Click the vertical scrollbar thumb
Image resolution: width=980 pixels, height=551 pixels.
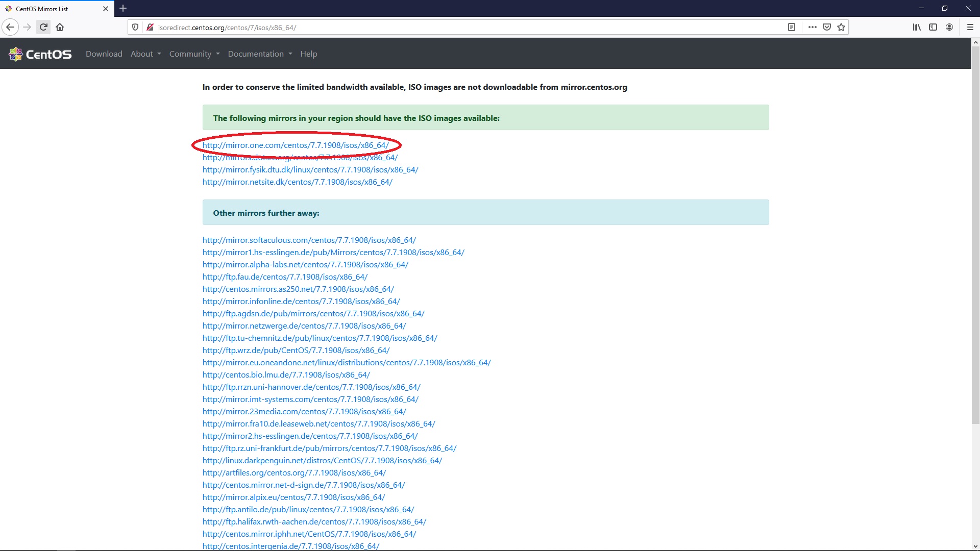click(975, 235)
